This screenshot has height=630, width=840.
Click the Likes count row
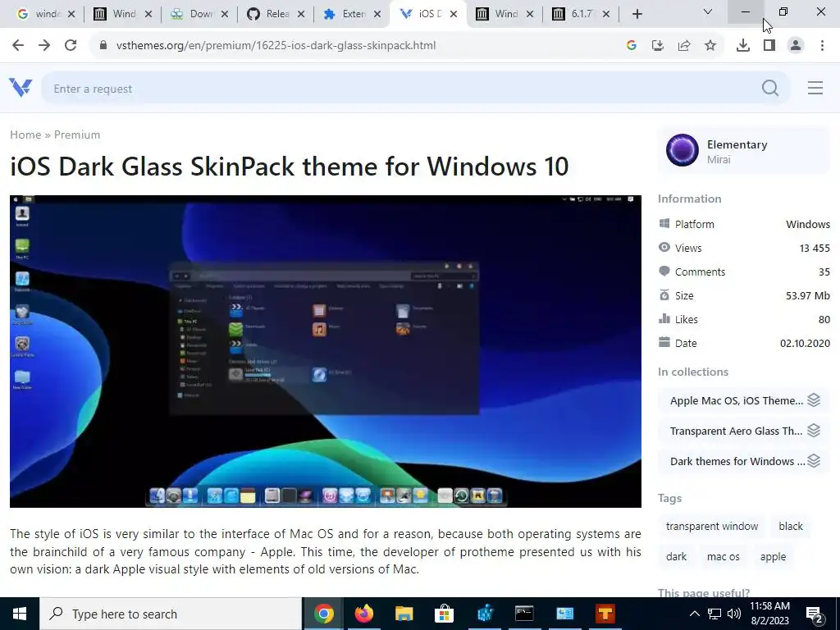[744, 319]
